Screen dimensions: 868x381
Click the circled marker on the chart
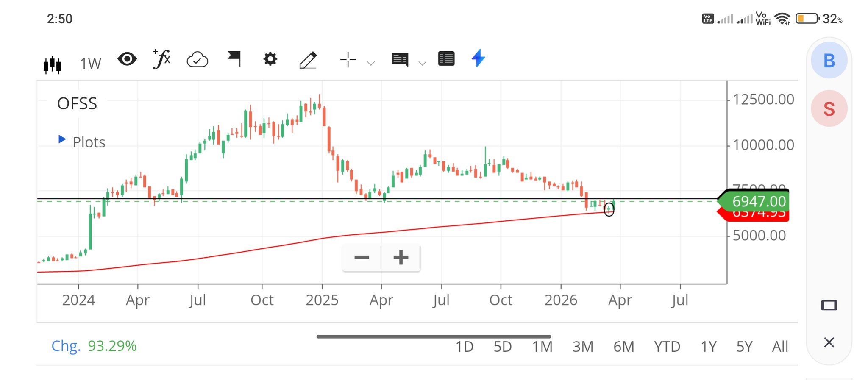tap(609, 209)
